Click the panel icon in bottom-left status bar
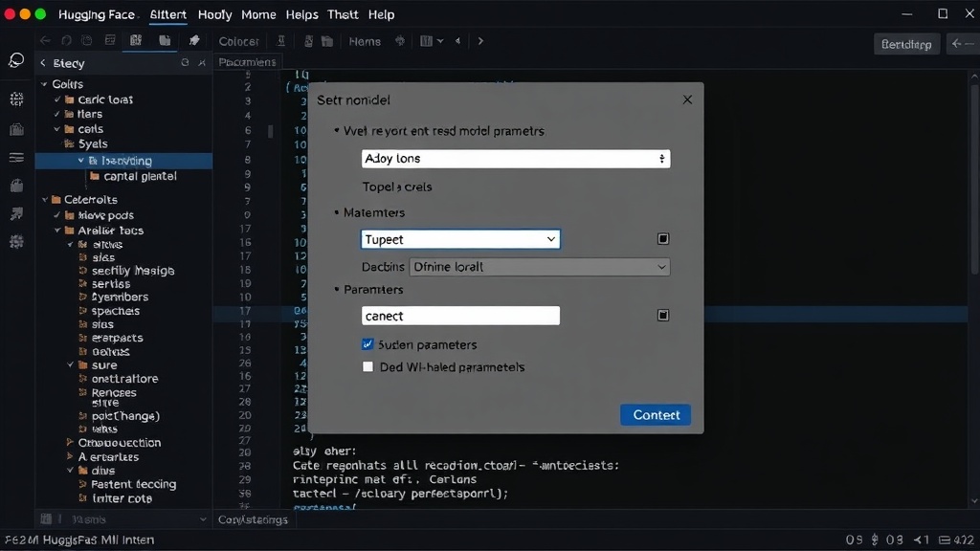The width and height of the screenshot is (980, 551). (46, 519)
